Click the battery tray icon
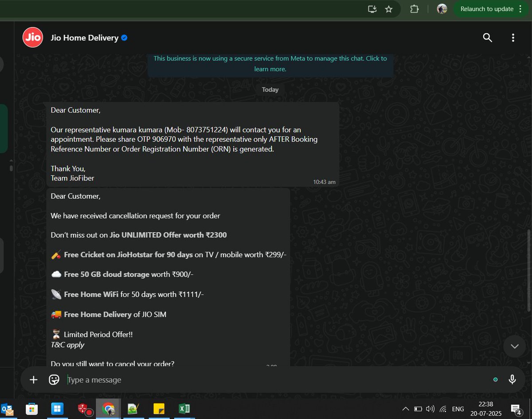 click(x=418, y=409)
